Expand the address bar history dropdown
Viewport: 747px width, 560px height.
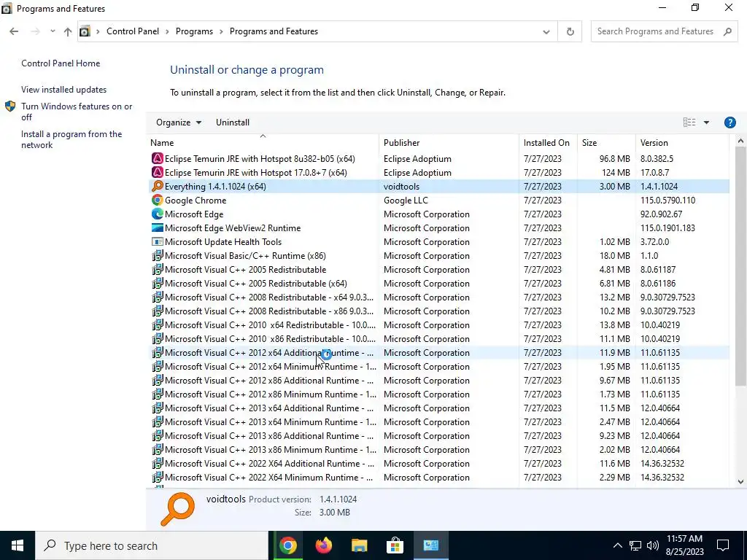pyautogui.click(x=546, y=32)
